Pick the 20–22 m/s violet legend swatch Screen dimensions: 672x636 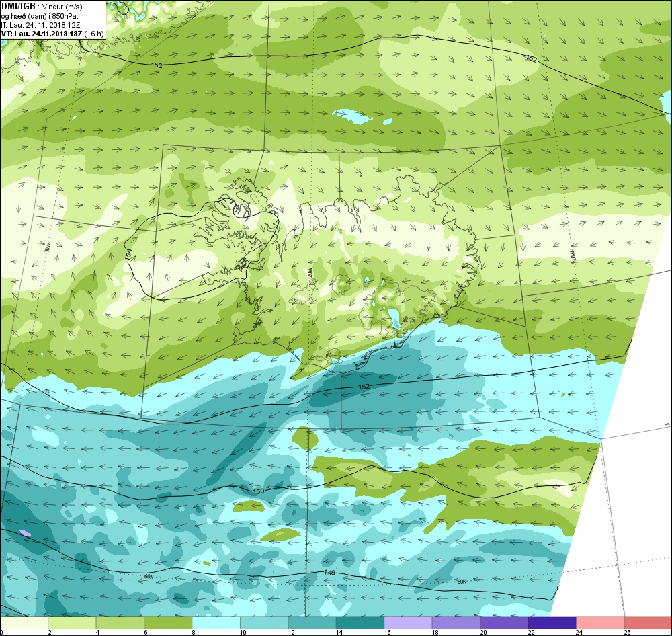[504, 623]
